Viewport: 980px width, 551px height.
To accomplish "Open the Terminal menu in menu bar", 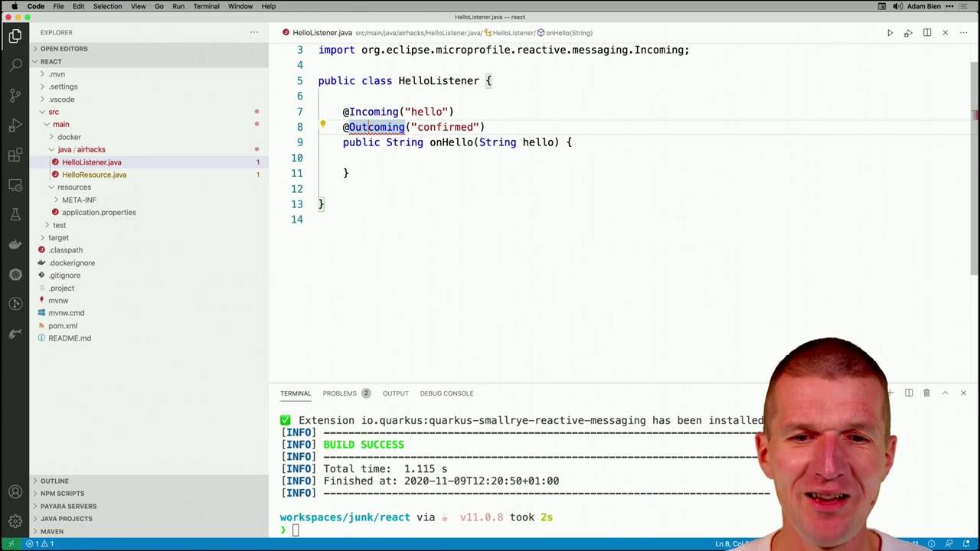I will click(206, 6).
